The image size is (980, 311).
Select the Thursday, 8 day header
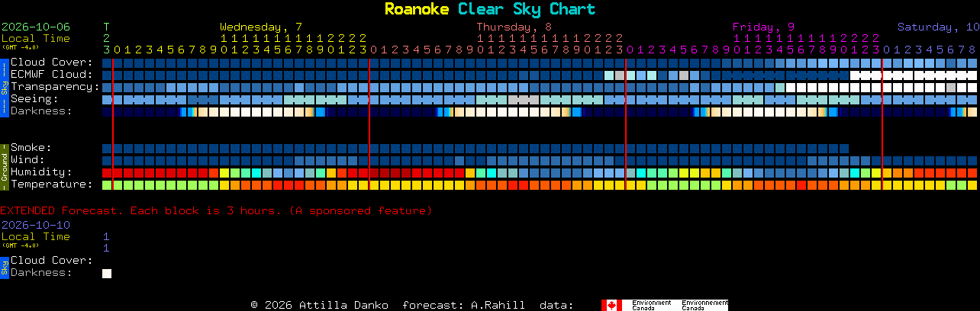(x=514, y=27)
